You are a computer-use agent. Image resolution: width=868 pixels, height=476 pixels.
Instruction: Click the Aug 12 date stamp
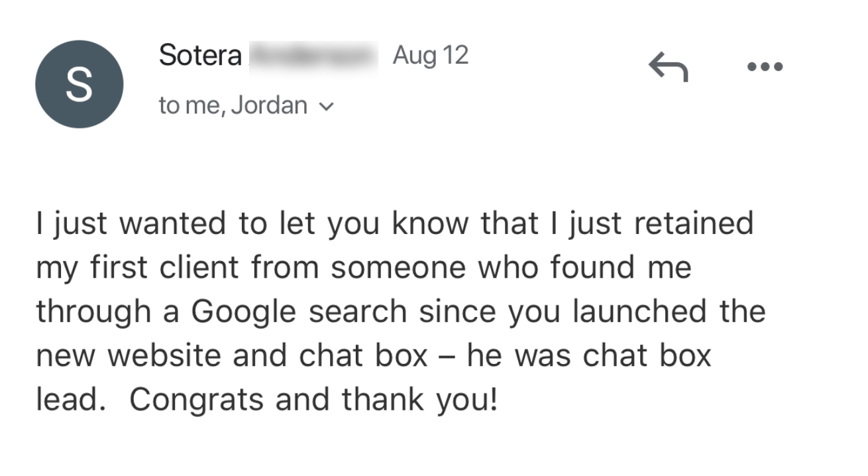[x=430, y=55]
